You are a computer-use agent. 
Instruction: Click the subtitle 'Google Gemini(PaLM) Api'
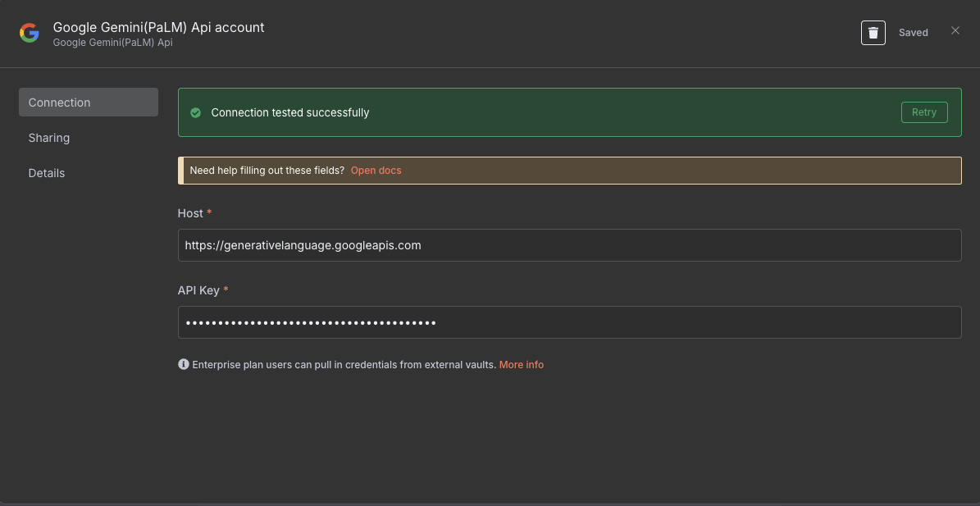coord(112,43)
